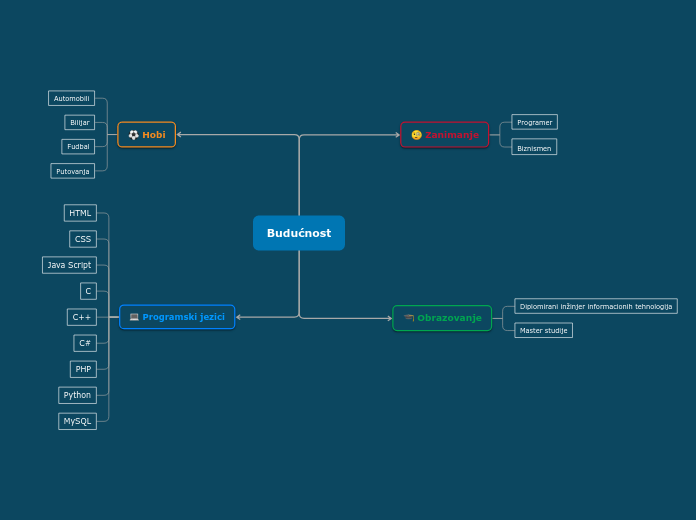
Task: Select the HTML node
Action: coord(80,213)
